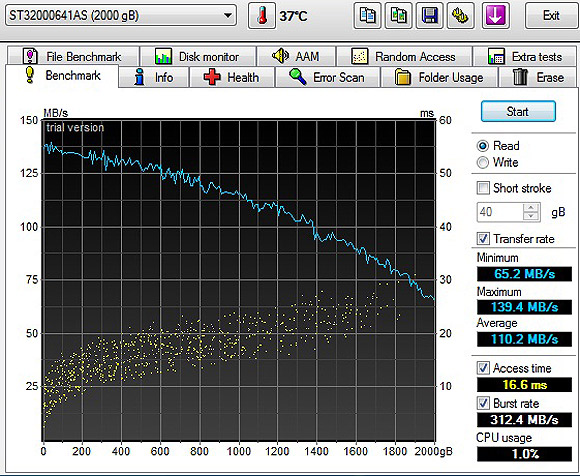The width and height of the screenshot is (580, 476).
Task: Open the Erase tab
Action: point(538,77)
